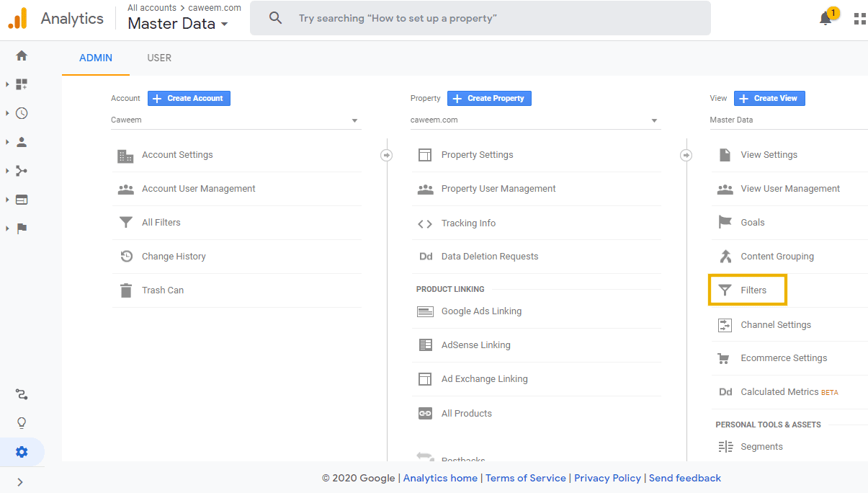
Task: Open Behavior window icon in sidebar
Action: pos(22,200)
